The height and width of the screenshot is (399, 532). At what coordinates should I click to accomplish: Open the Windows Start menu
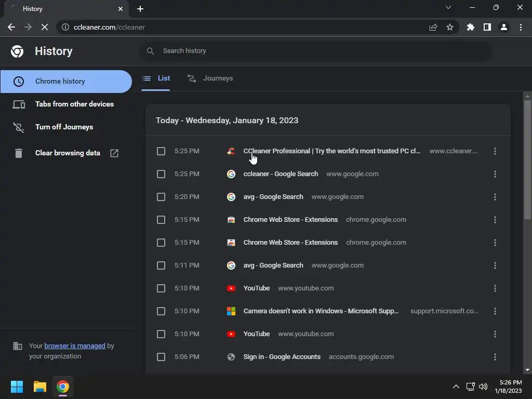point(17,387)
